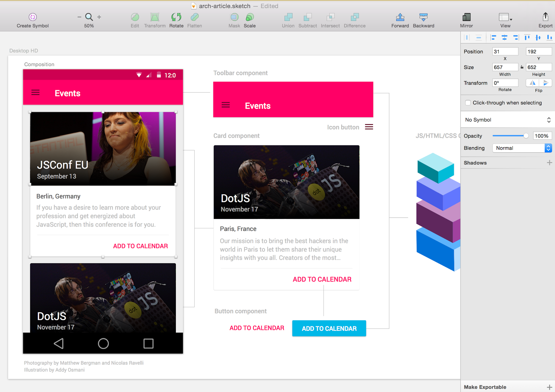This screenshot has width=555, height=392.
Task: Select the DotJS image in Composition mockup
Action: tap(103, 298)
